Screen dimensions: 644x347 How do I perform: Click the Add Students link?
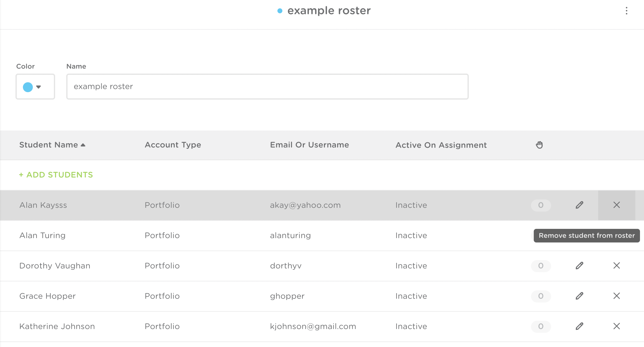(x=56, y=175)
